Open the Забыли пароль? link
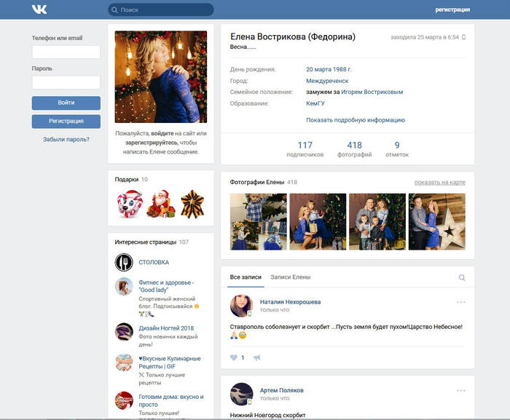This screenshot has width=510, height=420. click(66, 140)
